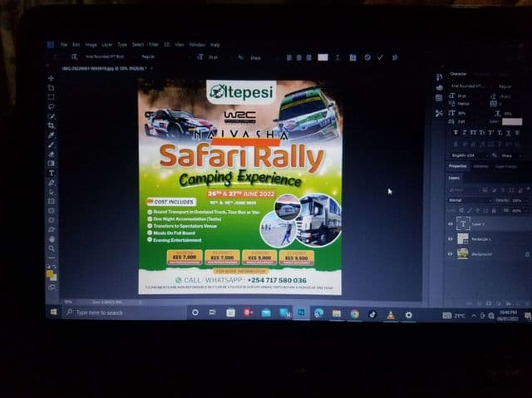
Task: Open VLC media player from the taskbar
Action: coord(391,315)
